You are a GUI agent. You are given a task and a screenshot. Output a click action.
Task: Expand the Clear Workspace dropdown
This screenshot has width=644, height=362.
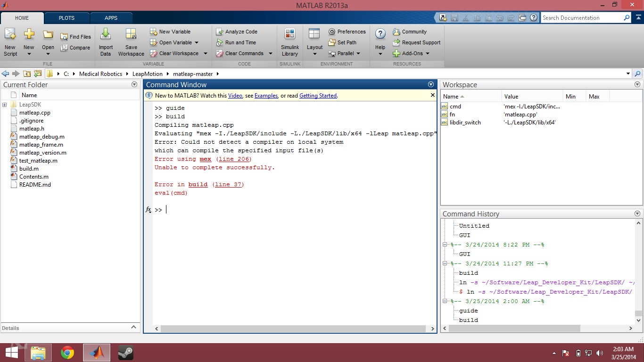[x=205, y=53]
